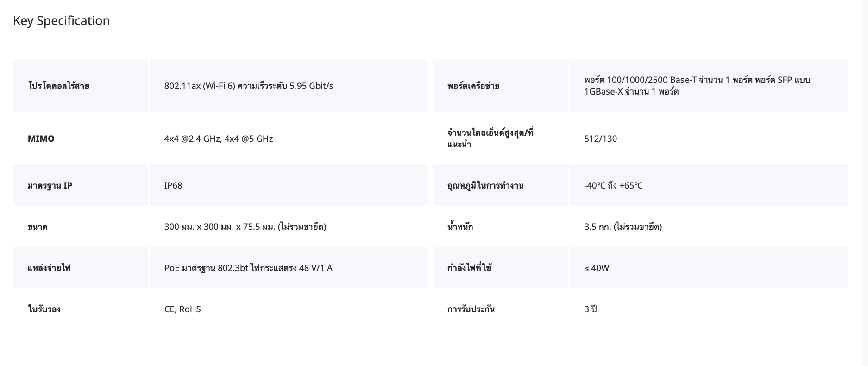The image size is (868, 366).
Task: Click the อุณหภูมิในการทำงาน label
Action: point(485,185)
